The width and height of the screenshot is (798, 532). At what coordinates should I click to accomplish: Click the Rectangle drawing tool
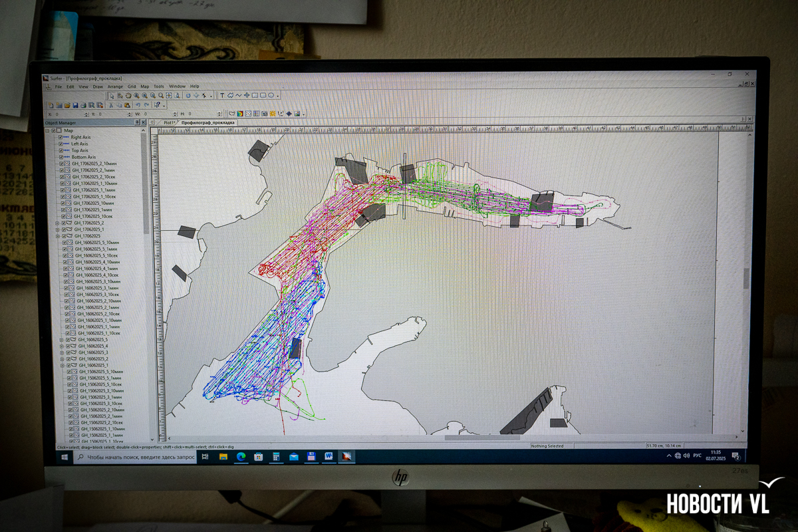pyautogui.click(x=255, y=95)
